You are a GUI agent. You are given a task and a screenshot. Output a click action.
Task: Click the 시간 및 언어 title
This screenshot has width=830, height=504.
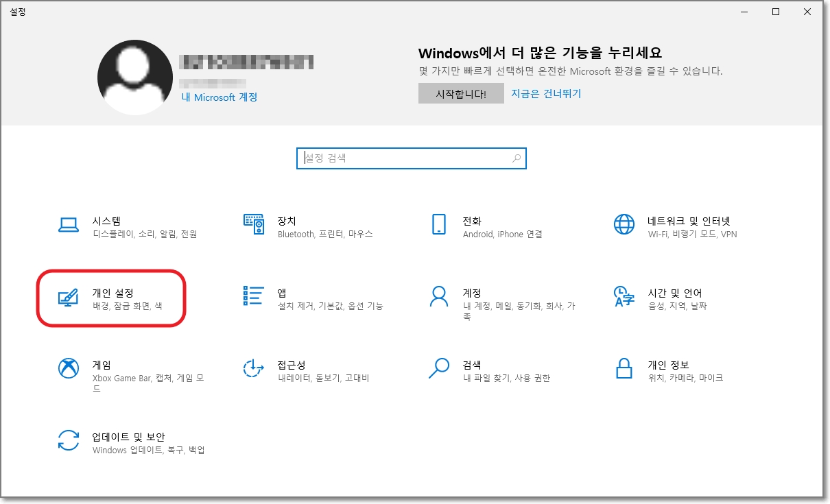[675, 293]
